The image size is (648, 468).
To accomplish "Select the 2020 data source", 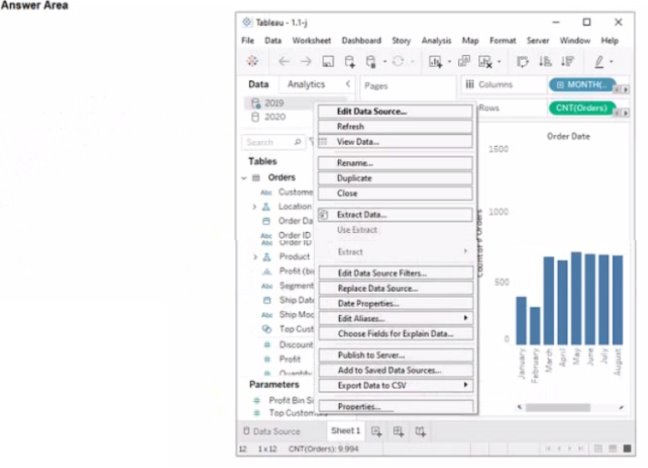I will (x=269, y=117).
